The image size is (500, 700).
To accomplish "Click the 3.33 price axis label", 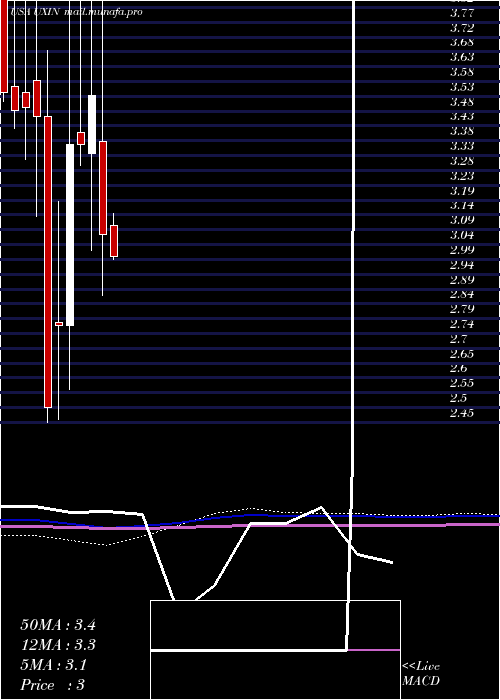I will pos(462,146).
